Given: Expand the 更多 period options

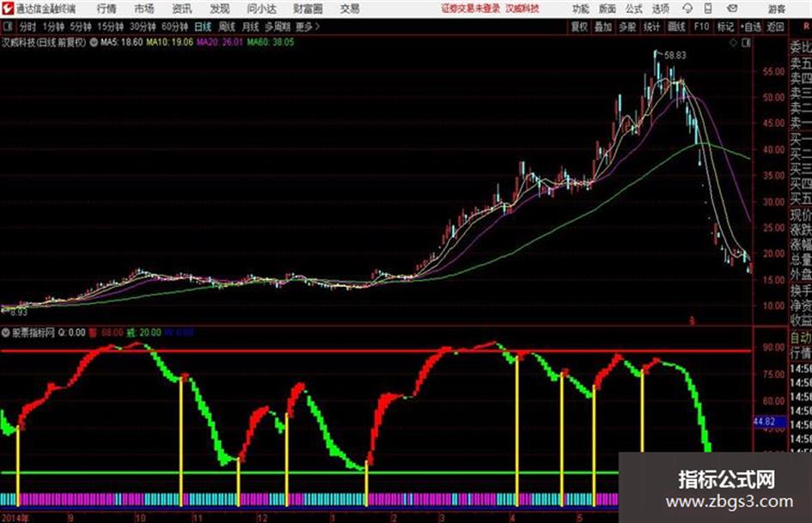Looking at the screenshot, I should click(x=308, y=27).
